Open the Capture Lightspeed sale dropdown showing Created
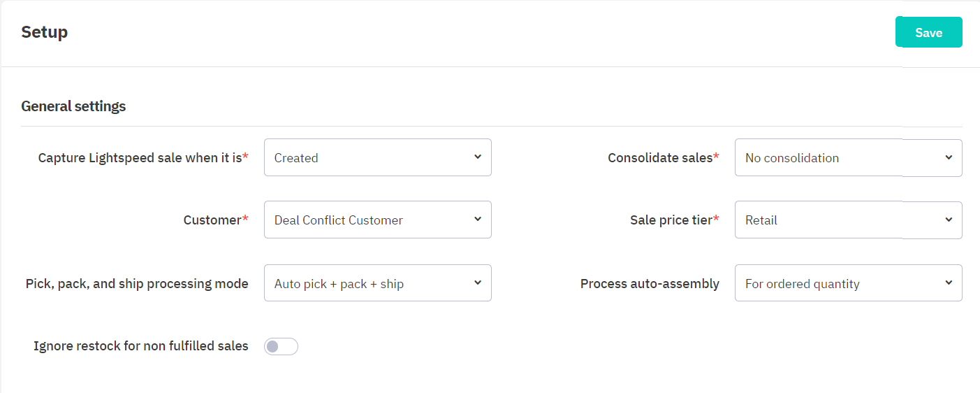This screenshot has height=393, width=980. (377, 157)
